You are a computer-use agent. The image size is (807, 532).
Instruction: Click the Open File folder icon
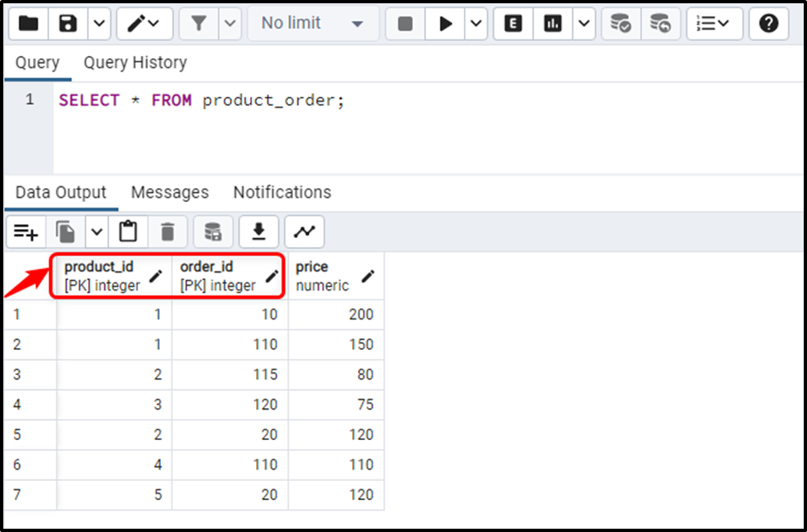point(28,24)
